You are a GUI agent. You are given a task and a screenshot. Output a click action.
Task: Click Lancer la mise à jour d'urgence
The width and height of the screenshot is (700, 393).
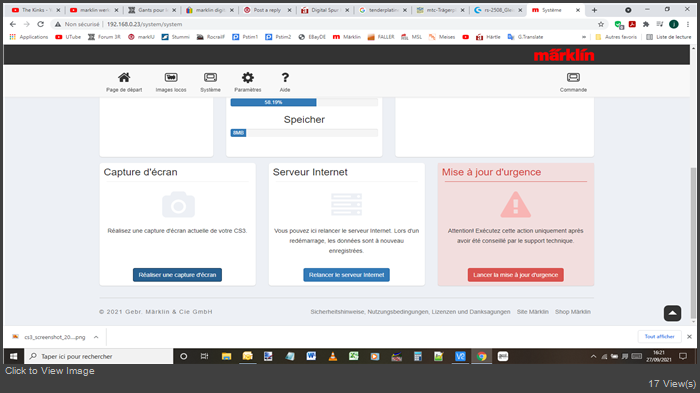point(516,275)
